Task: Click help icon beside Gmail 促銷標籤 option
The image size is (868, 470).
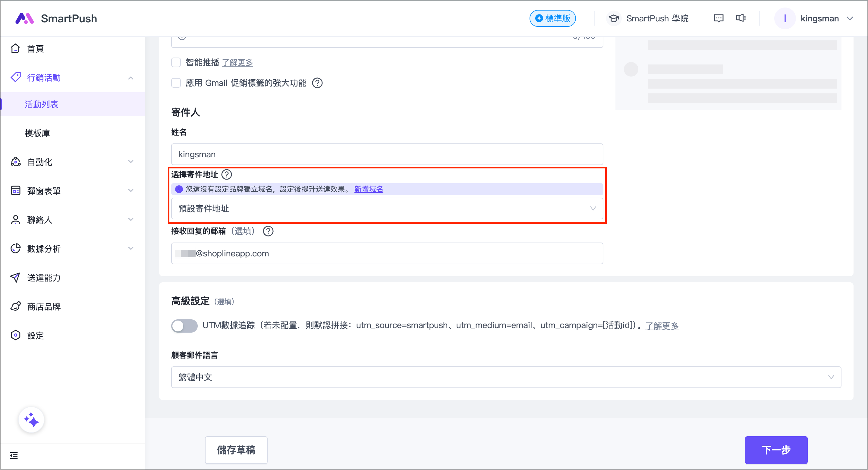Action: click(x=317, y=83)
